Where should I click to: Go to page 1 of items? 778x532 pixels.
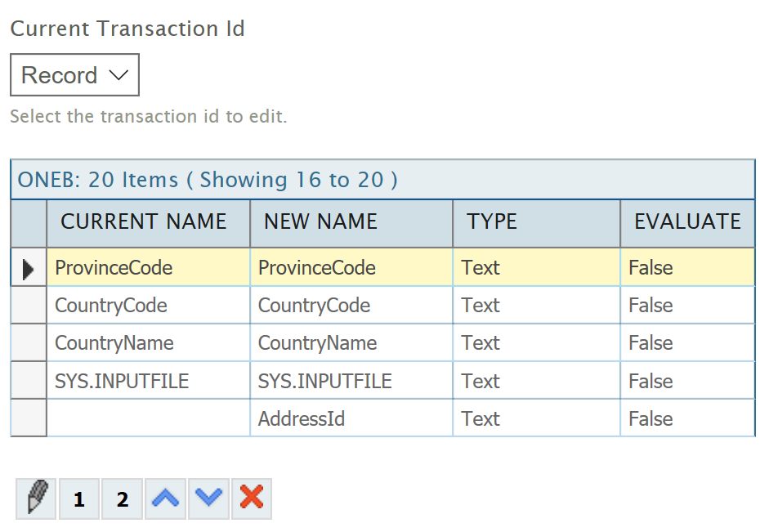pos(80,498)
